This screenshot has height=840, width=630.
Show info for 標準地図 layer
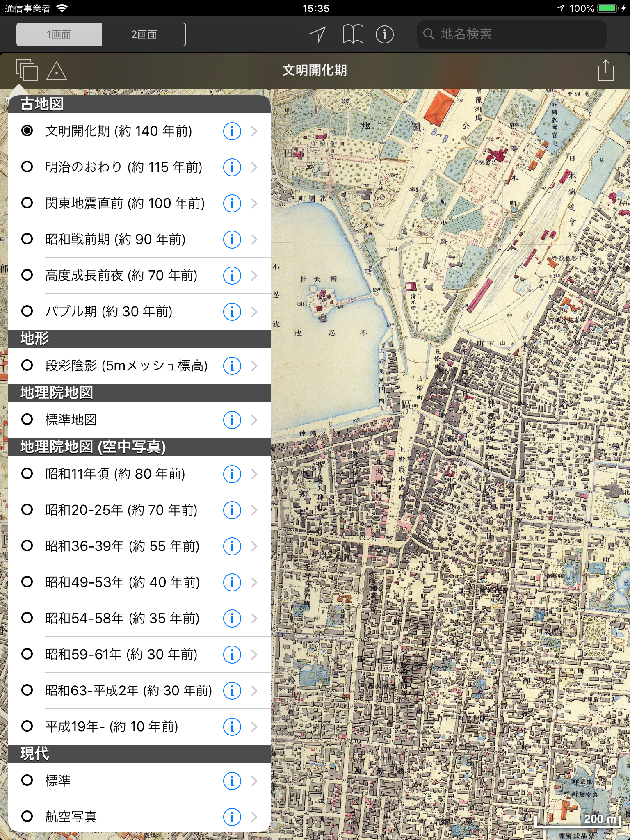[232, 420]
